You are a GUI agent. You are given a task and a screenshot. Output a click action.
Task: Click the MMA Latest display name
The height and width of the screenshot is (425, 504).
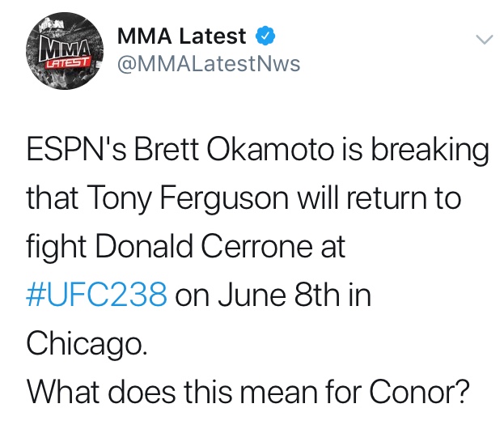[181, 36]
